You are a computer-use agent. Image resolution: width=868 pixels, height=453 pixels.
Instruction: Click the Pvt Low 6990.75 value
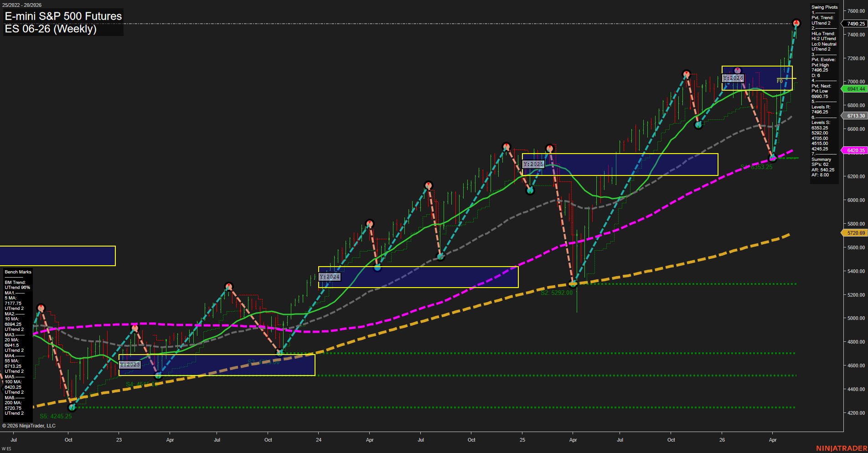(x=820, y=97)
